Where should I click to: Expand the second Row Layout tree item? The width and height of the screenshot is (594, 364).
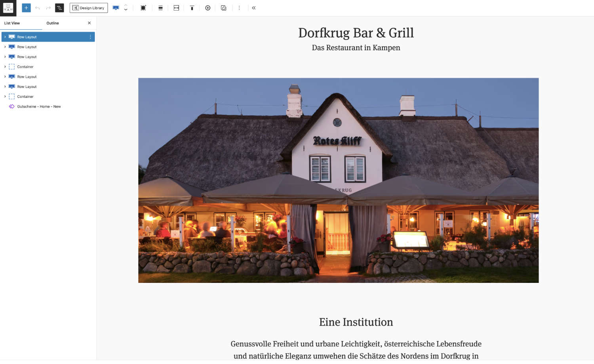point(5,47)
